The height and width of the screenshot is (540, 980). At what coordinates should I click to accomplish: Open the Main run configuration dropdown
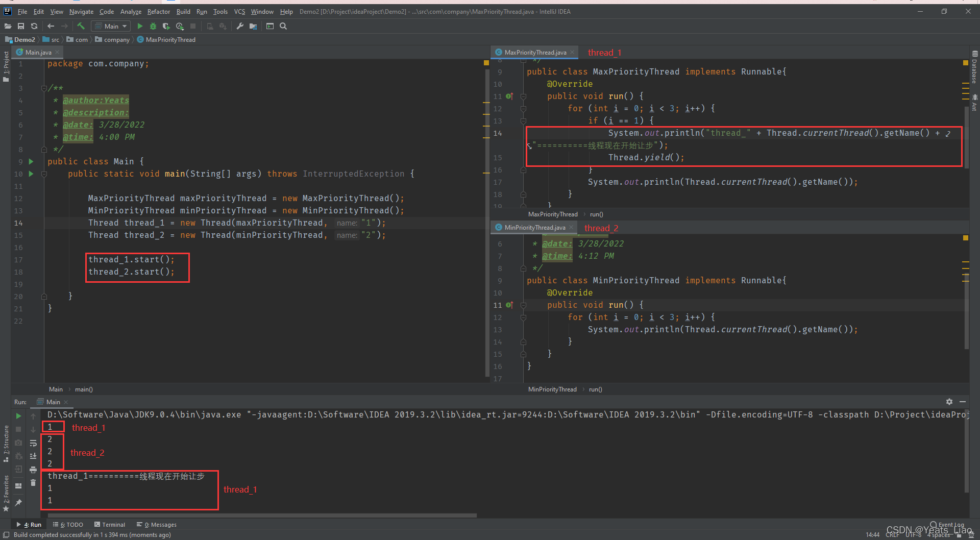click(x=111, y=26)
